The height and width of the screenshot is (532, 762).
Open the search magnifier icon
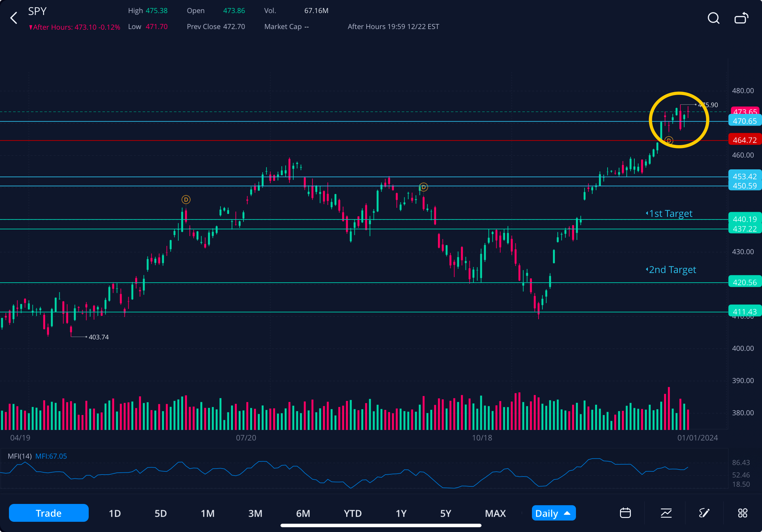[713, 18]
